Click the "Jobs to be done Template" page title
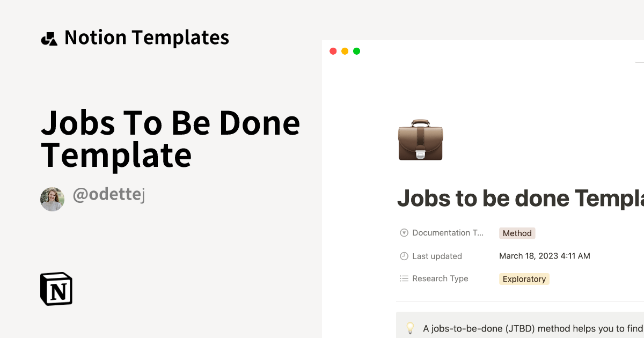Screen dimensions: 644x338 521,199
